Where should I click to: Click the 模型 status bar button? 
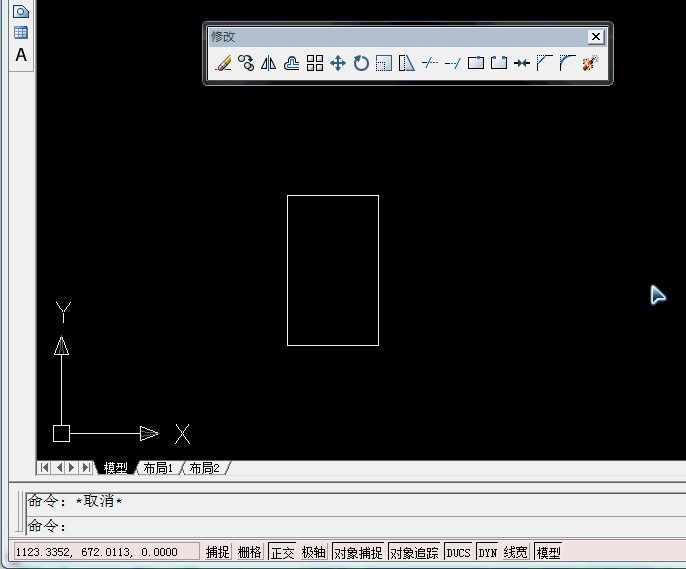click(x=548, y=552)
